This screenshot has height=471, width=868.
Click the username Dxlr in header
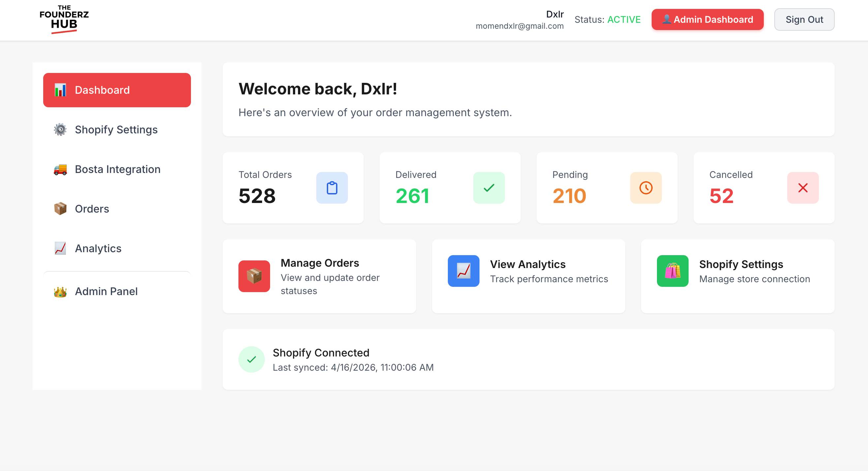(x=555, y=14)
